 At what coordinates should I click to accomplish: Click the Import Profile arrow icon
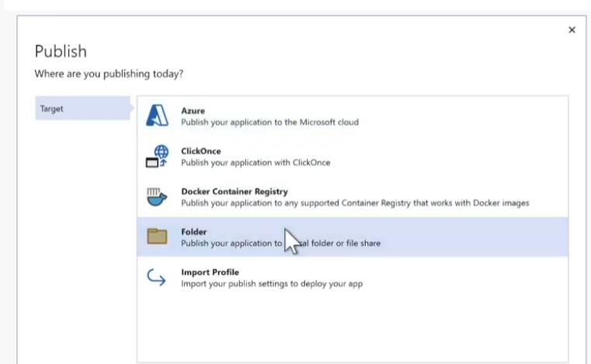point(157,277)
